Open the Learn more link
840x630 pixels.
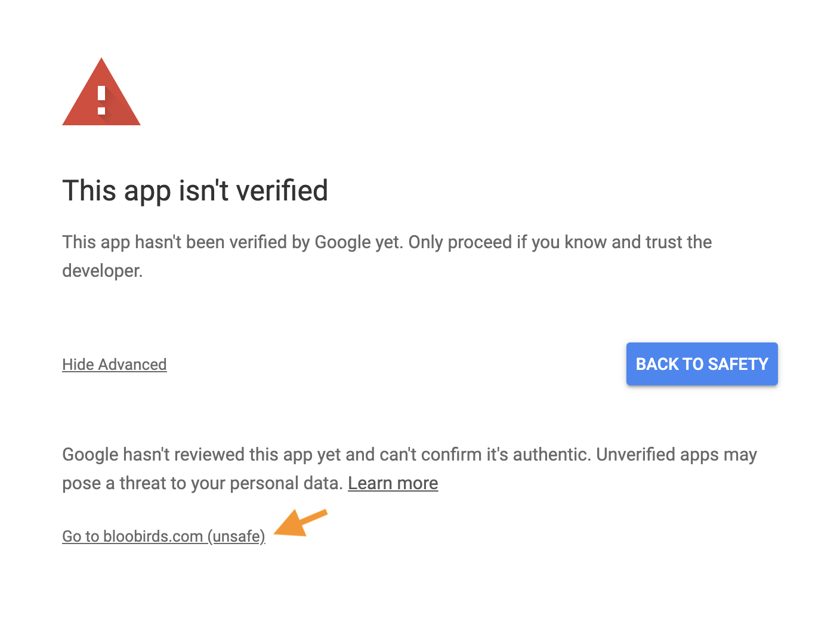[x=393, y=483]
